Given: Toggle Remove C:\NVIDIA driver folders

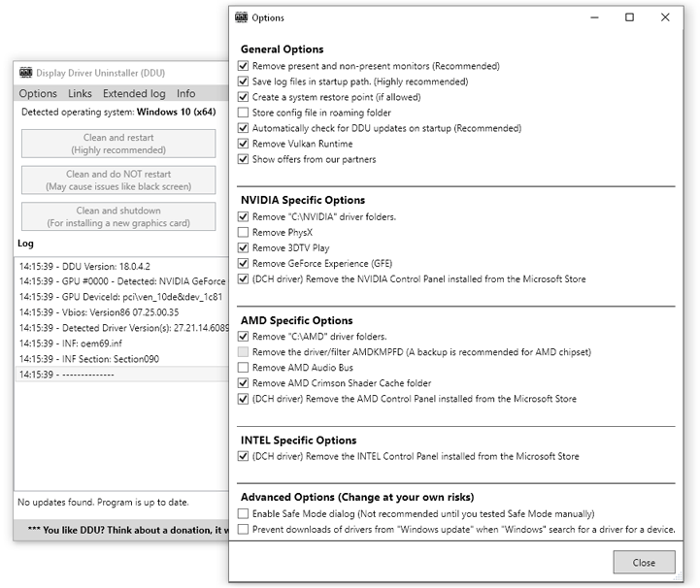Looking at the screenshot, I should 243,216.
